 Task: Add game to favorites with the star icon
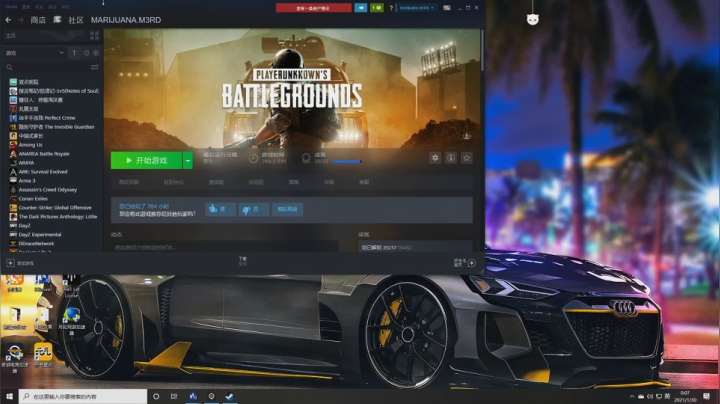tap(467, 158)
